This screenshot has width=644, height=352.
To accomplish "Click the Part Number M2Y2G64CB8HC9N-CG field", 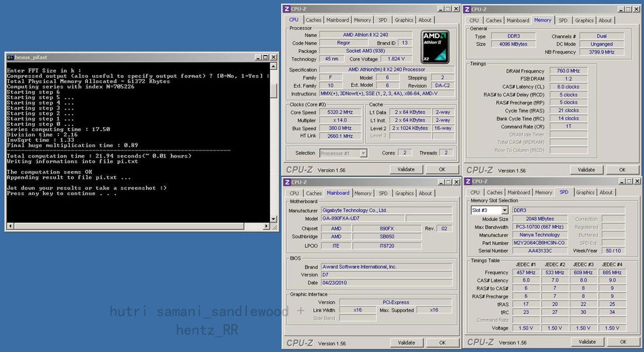I will coord(540,242).
